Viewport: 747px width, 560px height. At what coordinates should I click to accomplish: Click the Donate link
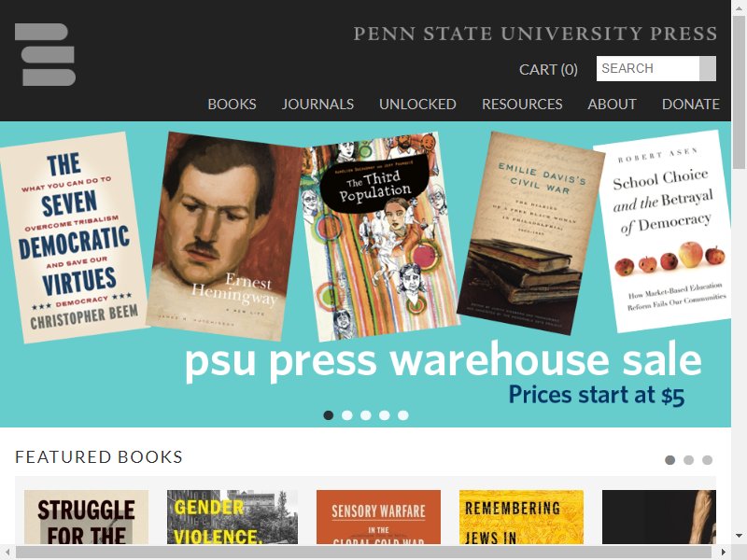point(691,104)
